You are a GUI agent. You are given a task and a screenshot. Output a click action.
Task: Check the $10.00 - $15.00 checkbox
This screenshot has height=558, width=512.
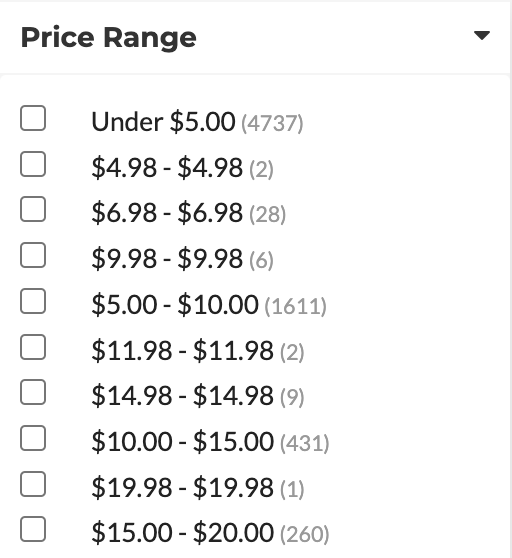pyautogui.click(x=33, y=438)
